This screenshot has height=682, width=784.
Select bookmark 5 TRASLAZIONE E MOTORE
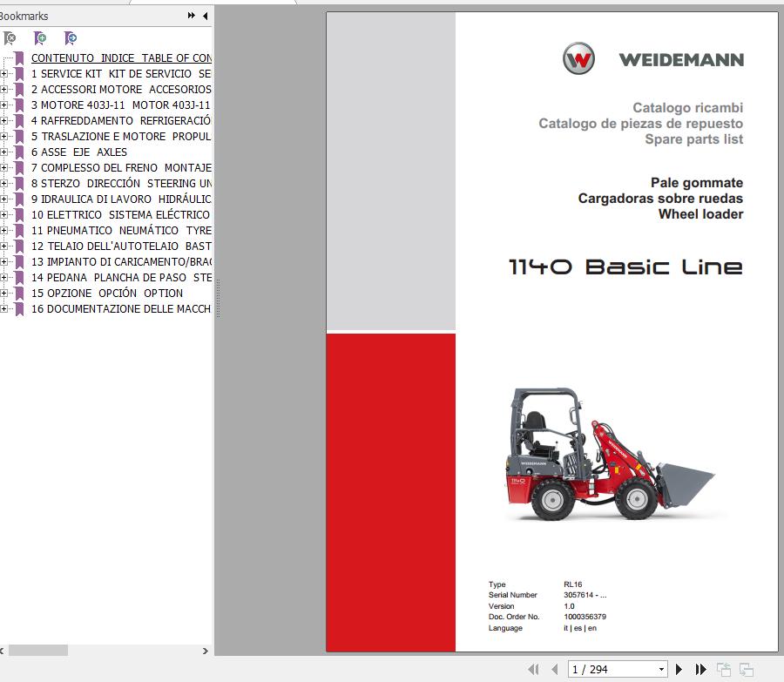click(x=121, y=136)
